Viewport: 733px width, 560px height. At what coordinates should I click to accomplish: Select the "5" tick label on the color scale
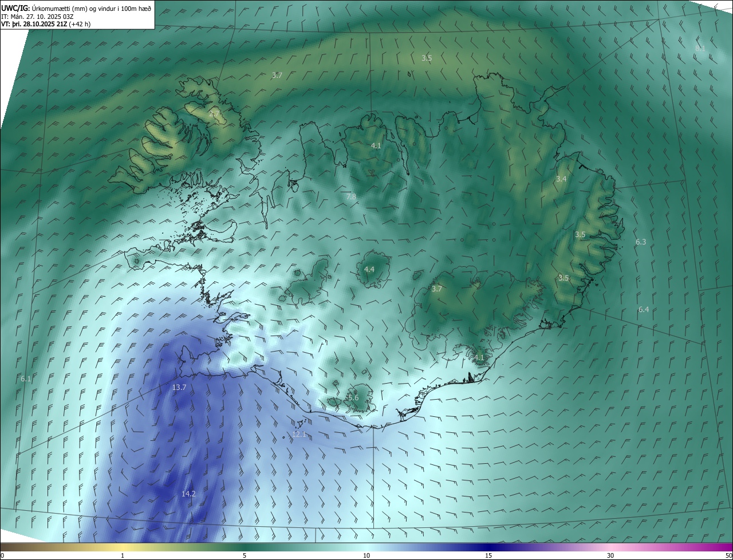[x=245, y=555]
